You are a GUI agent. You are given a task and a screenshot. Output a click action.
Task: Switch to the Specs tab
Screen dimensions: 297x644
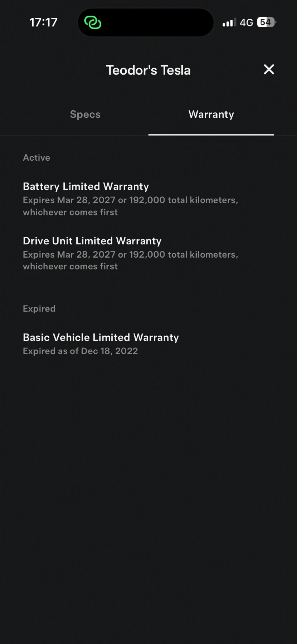[x=85, y=114]
